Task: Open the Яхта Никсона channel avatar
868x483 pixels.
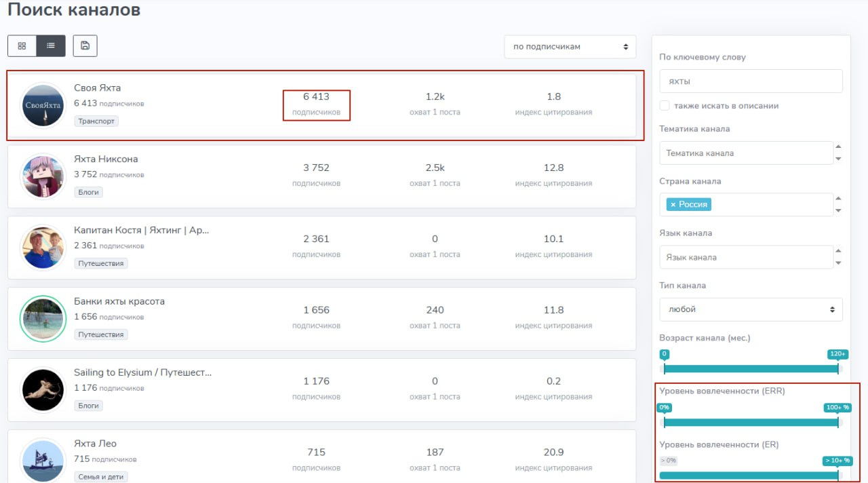Action: click(x=43, y=176)
